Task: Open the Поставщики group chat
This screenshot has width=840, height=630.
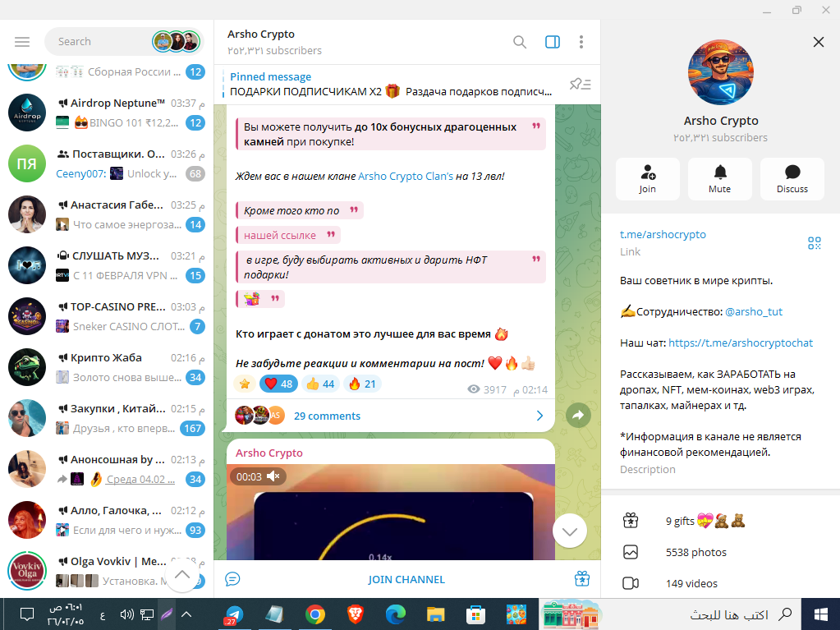Action: coord(107,164)
